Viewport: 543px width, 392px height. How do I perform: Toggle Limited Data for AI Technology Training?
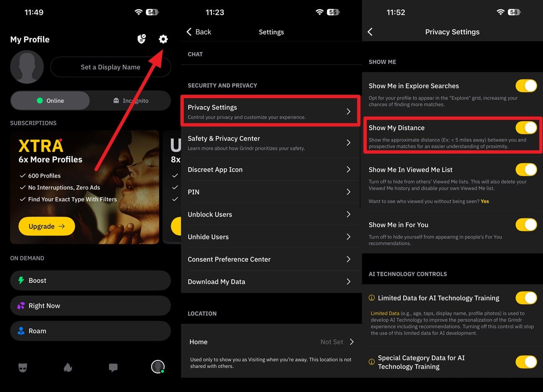click(x=526, y=298)
